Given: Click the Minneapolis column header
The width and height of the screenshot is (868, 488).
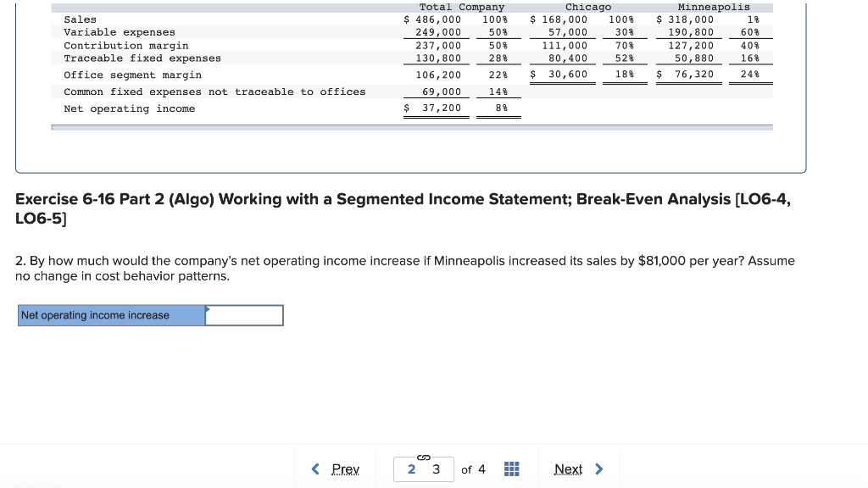Looking at the screenshot, I should click(x=714, y=7).
